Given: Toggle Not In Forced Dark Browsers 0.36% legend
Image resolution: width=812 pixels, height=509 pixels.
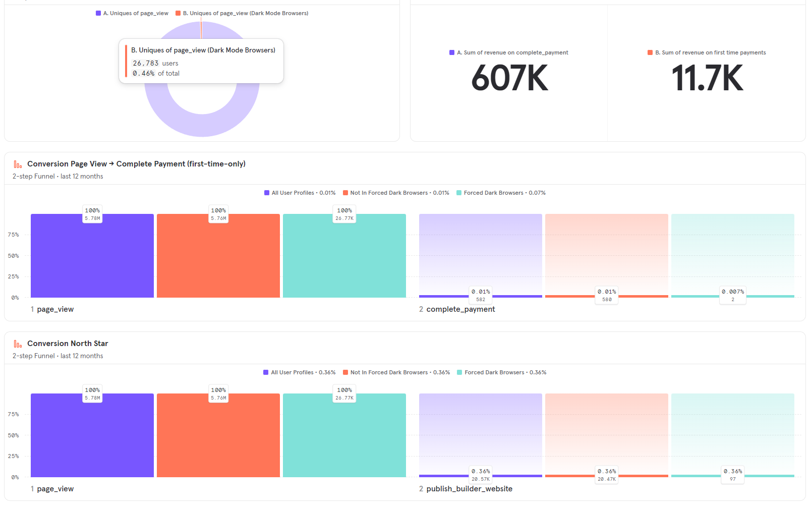Looking at the screenshot, I should (396, 372).
